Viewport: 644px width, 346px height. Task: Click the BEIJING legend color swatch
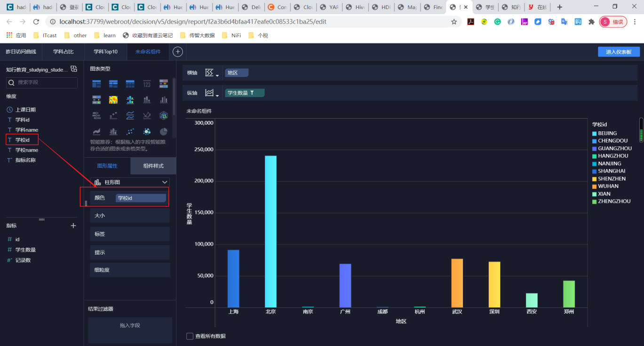coord(595,133)
